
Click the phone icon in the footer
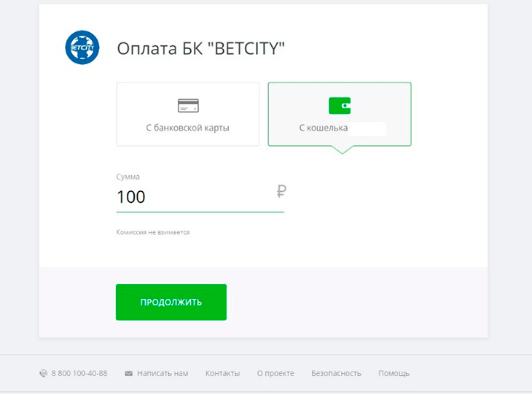(44, 374)
